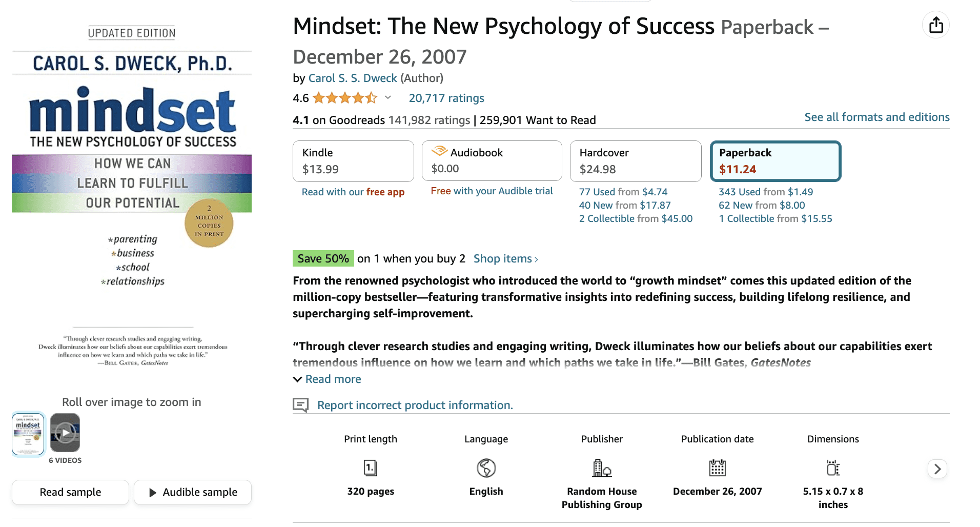Select the book cover thumbnail
Image resolution: width=980 pixels, height=527 pixels.
pyautogui.click(x=28, y=434)
